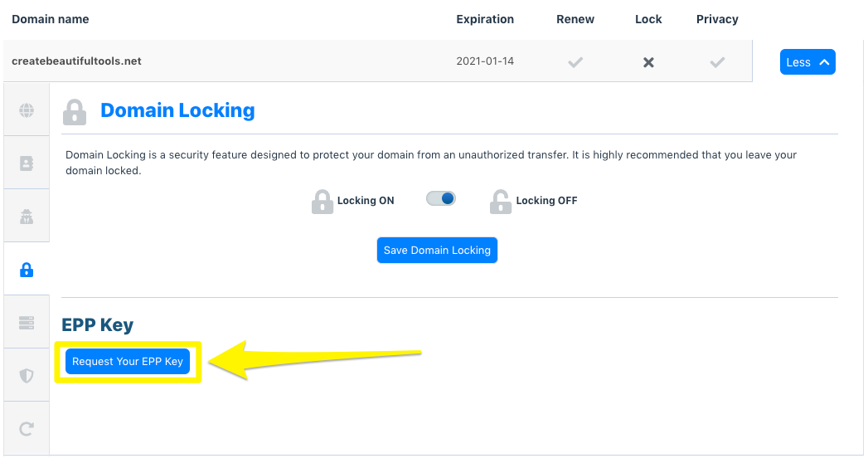Open the contact card sidebar icon
The height and width of the screenshot is (463, 868).
(27, 163)
